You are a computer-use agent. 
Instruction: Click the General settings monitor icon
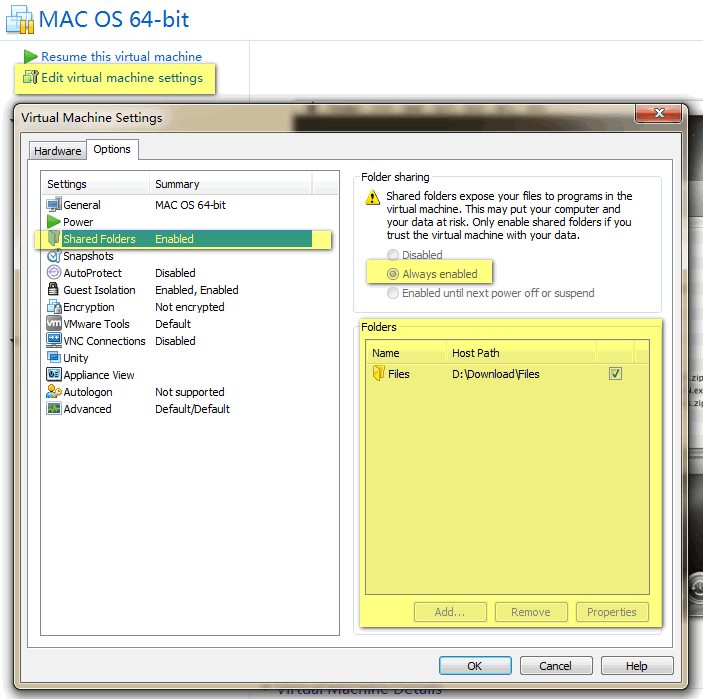tap(54, 204)
